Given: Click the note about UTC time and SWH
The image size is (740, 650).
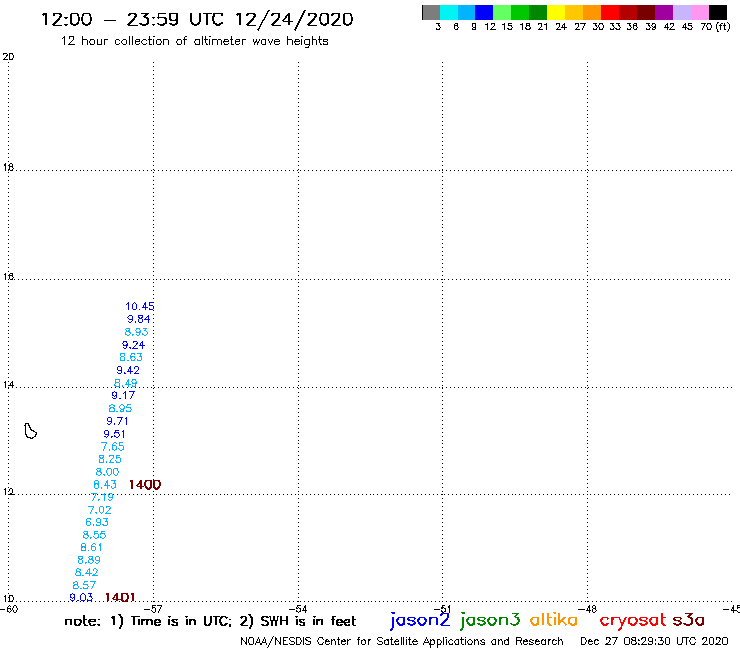Looking at the screenshot, I should (210, 621).
